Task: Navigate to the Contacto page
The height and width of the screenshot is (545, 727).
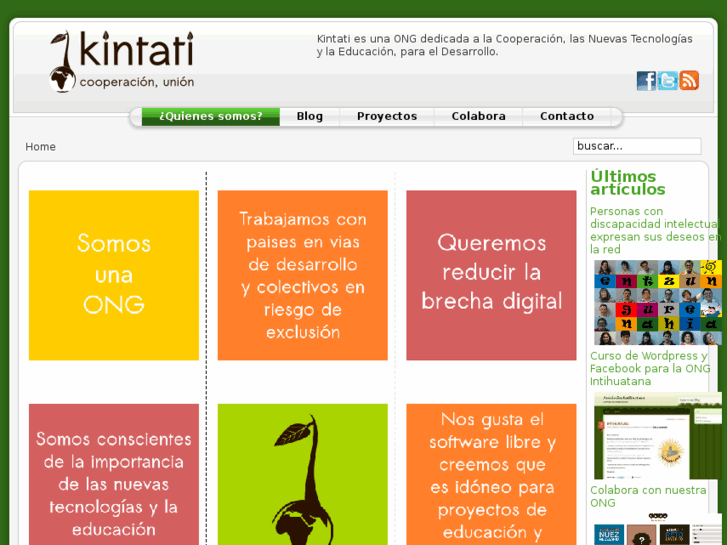Action: [x=567, y=116]
